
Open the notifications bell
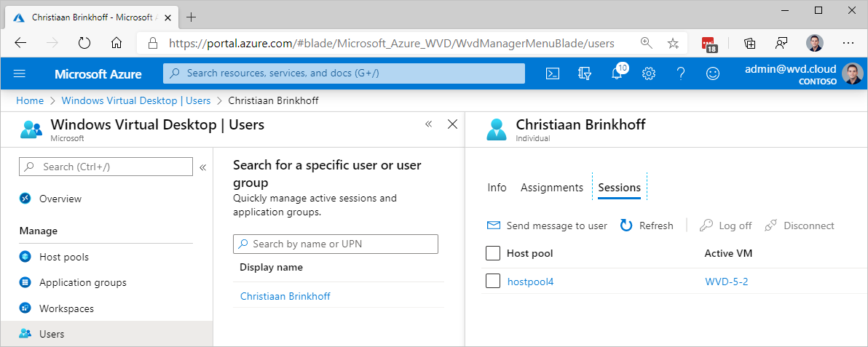click(617, 73)
